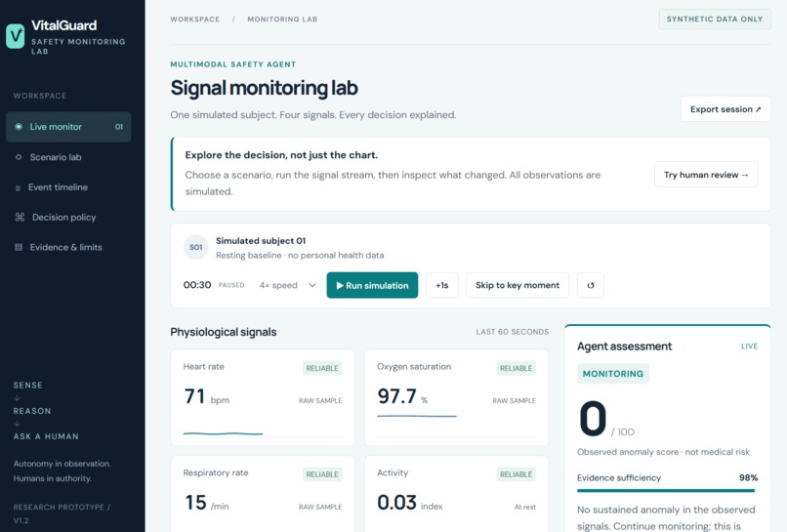Click the Live monitor 01 count badge
787x532 pixels.
(x=119, y=127)
